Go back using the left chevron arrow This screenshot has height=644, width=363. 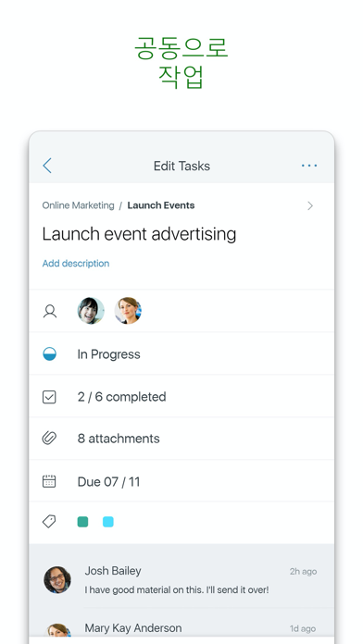point(47,166)
